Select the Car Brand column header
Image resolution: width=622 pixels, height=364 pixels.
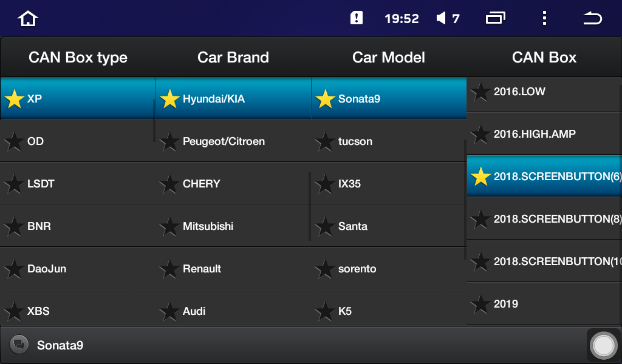click(233, 58)
